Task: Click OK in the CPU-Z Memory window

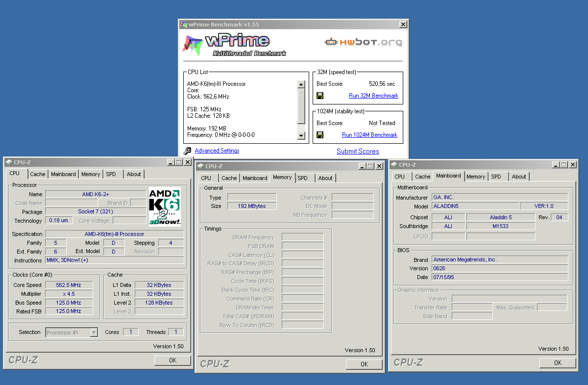Action: tap(364, 364)
